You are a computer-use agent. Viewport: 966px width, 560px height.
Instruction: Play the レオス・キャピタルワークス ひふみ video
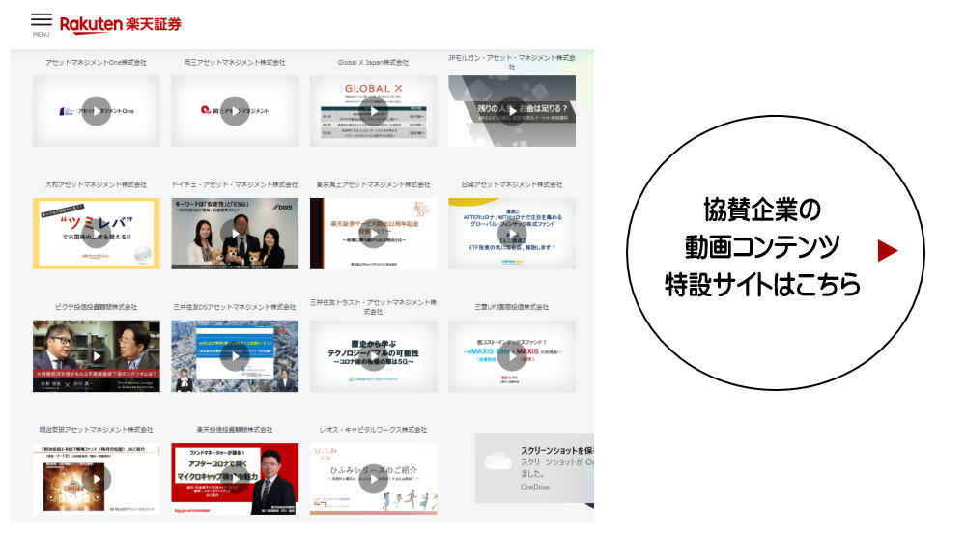tap(373, 479)
